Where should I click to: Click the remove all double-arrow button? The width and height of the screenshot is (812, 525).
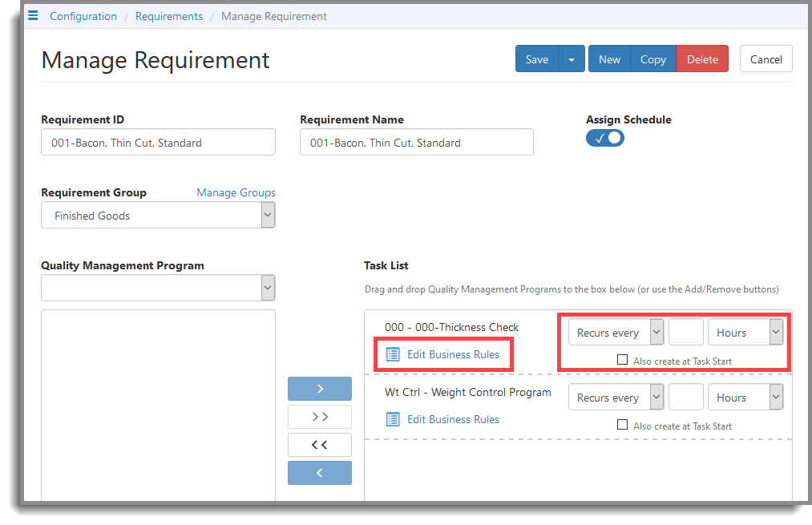[x=320, y=445]
